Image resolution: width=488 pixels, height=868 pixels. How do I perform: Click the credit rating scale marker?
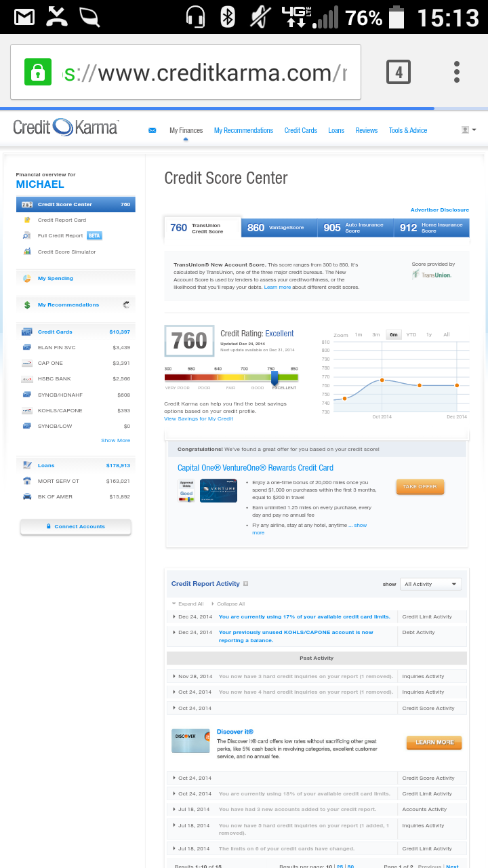[274, 378]
